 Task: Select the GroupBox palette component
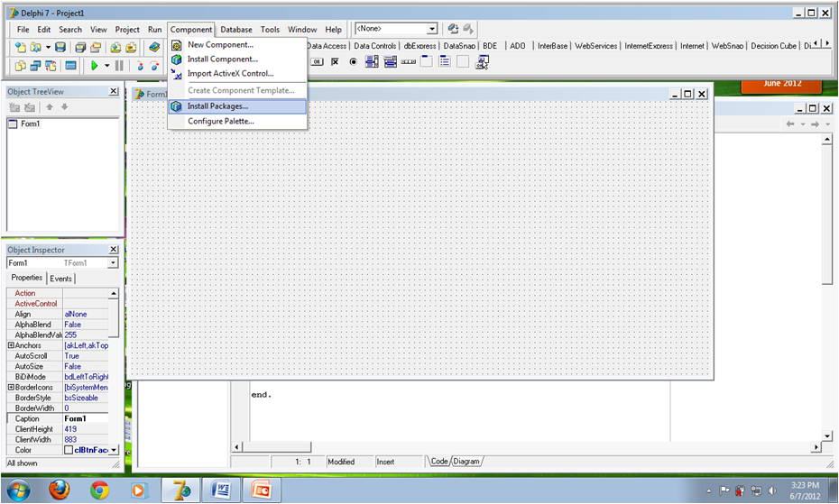coord(427,62)
